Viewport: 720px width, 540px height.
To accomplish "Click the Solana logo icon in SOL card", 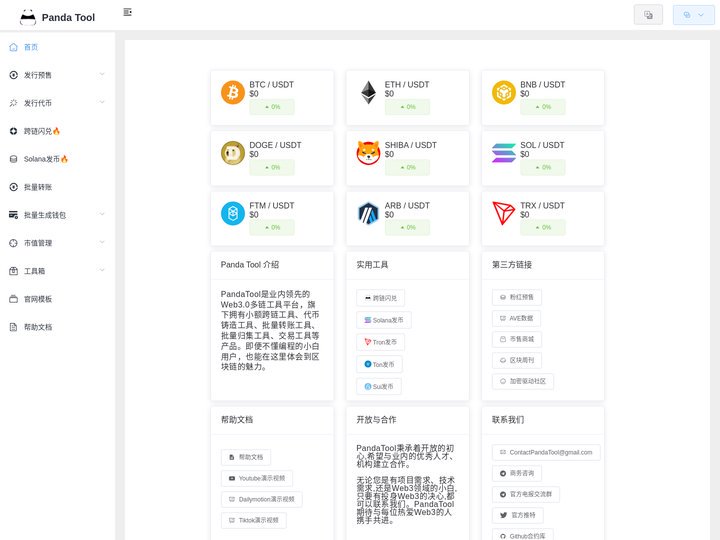I will pos(504,153).
